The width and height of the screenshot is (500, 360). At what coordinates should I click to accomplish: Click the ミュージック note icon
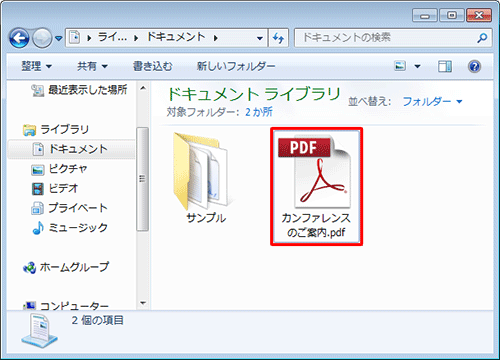pos(38,228)
